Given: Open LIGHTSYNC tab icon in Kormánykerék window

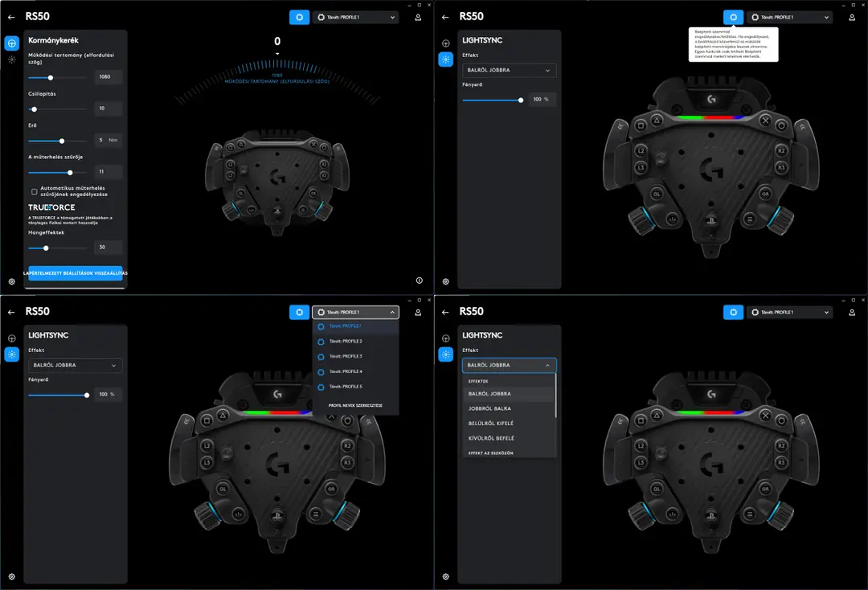Looking at the screenshot, I should tap(11, 59).
